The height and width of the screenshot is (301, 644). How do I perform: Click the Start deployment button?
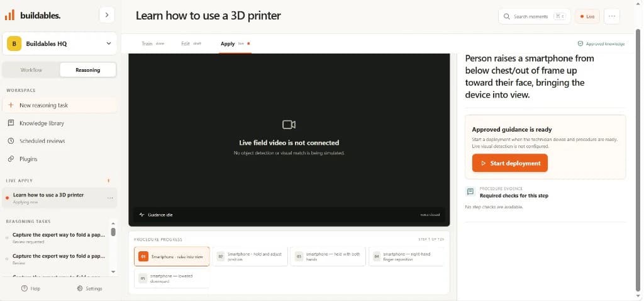click(509, 163)
